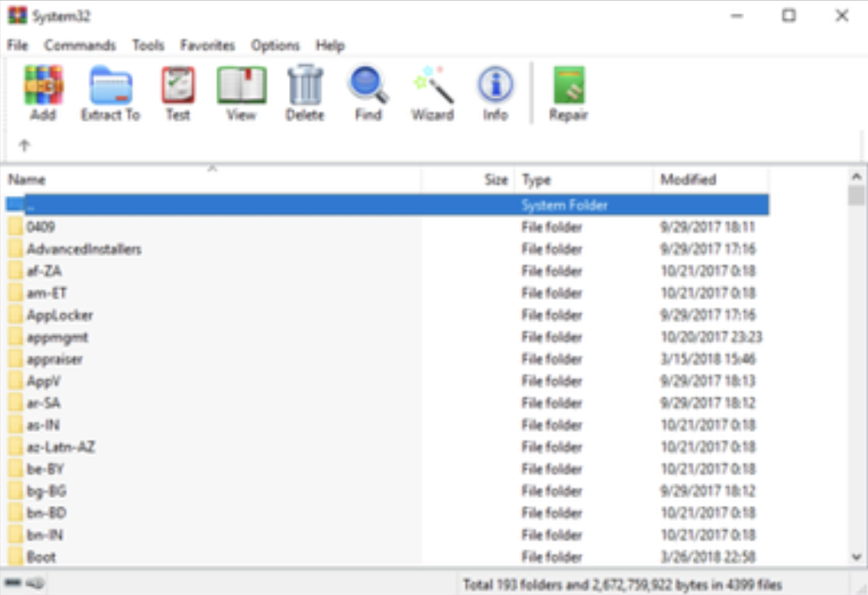This screenshot has width=868, height=595.
Task: Click the drive icon in status bar
Action: tap(13, 583)
